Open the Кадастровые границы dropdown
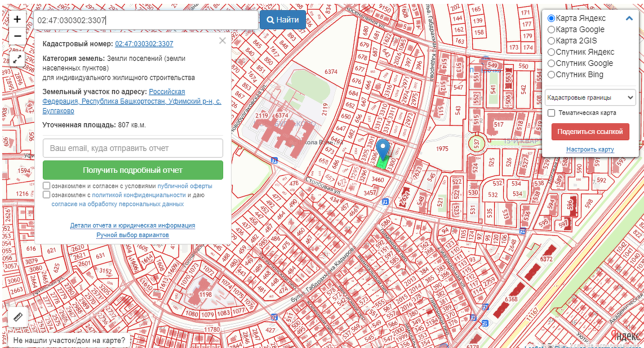Image resolution: width=644 pixels, height=348 pixels. [590, 97]
